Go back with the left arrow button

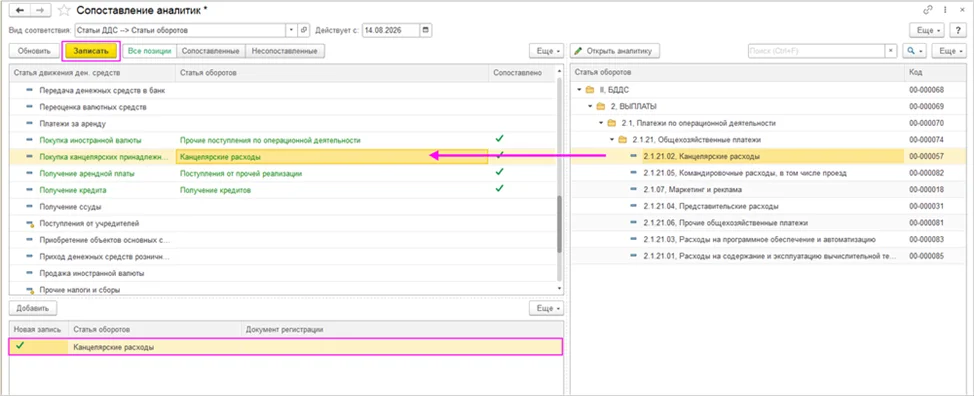pyautogui.click(x=19, y=11)
